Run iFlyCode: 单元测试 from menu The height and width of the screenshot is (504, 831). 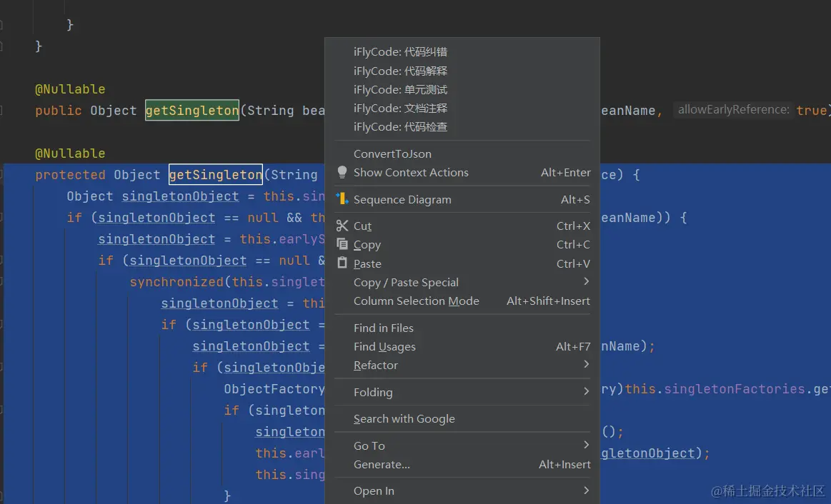(400, 89)
